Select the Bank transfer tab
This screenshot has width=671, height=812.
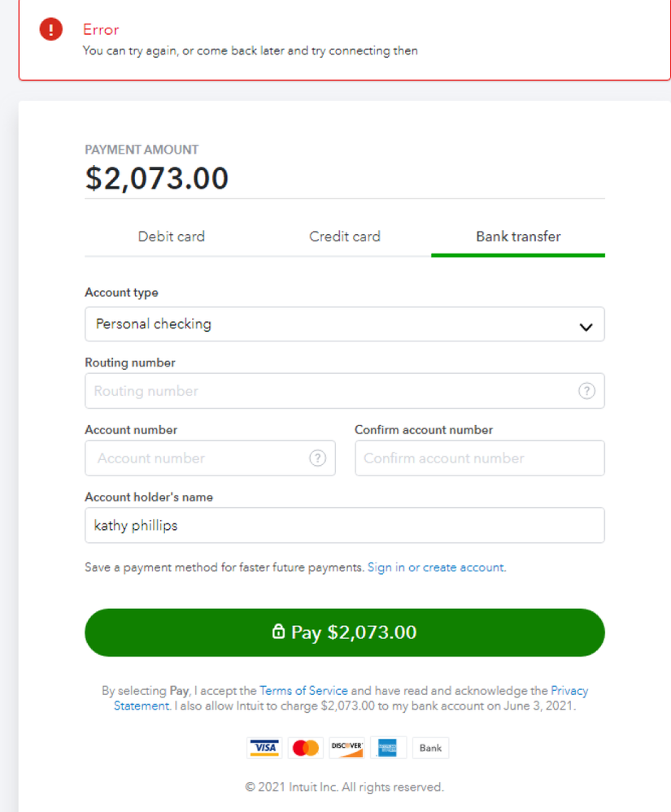(x=518, y=237)
